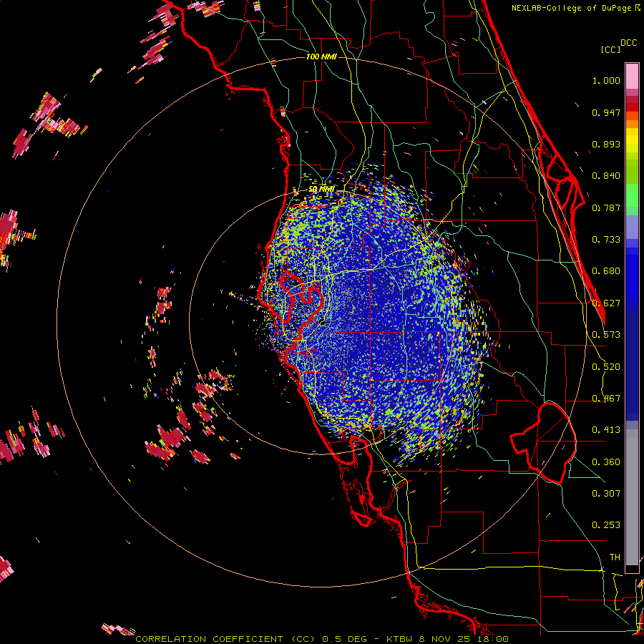Click the [CC] unit label
This screenshot has width=644, height=644.
coord(610,49)
